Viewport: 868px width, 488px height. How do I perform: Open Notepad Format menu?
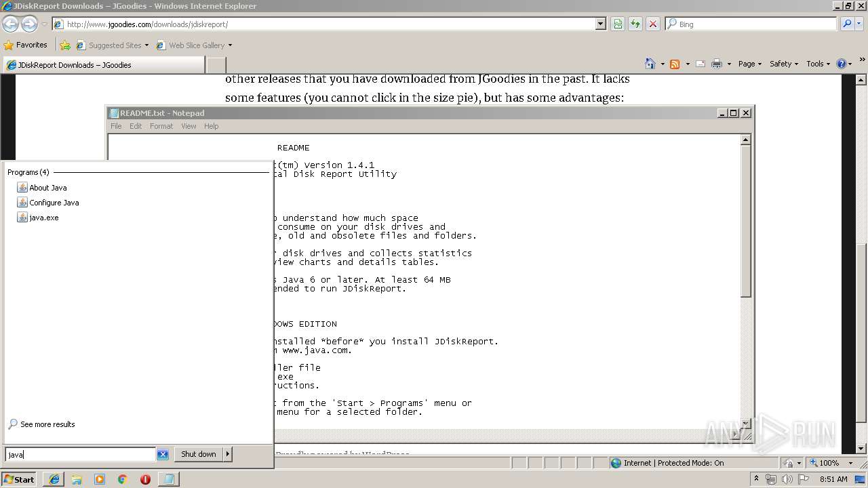161,126
